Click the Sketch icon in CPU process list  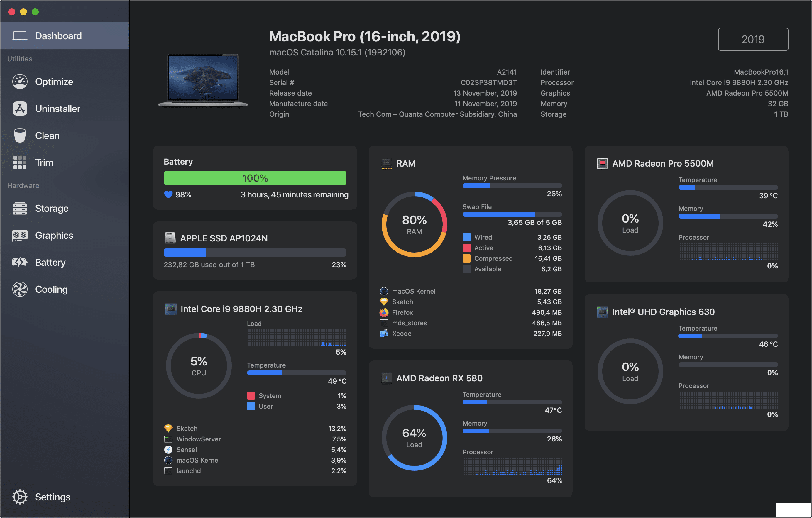coord(168,428)
